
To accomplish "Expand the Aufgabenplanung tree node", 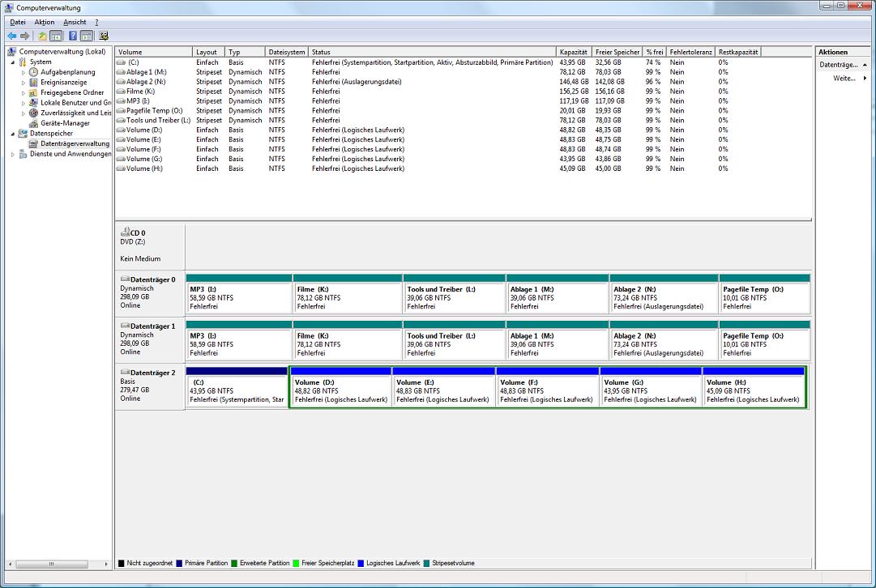I will (x=24, y=73).
